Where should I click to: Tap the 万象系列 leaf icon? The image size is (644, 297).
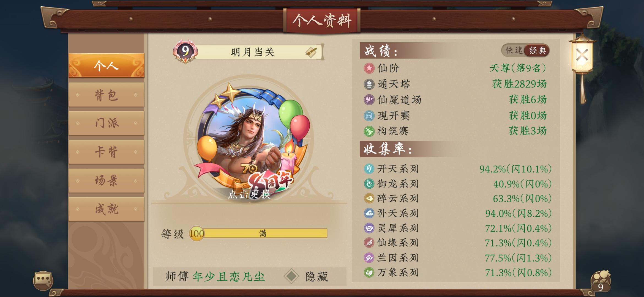tap(369, 273)
